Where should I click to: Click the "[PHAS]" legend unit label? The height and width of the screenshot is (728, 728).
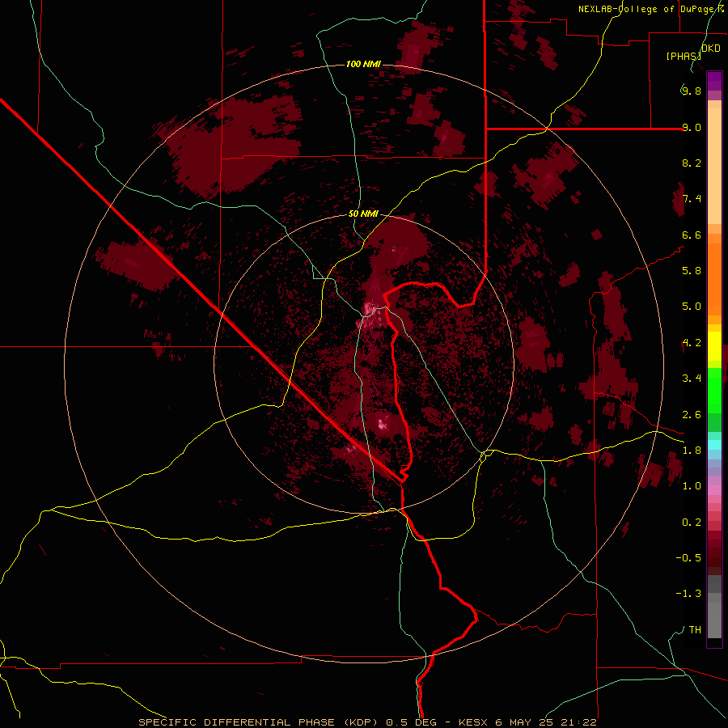684,56
